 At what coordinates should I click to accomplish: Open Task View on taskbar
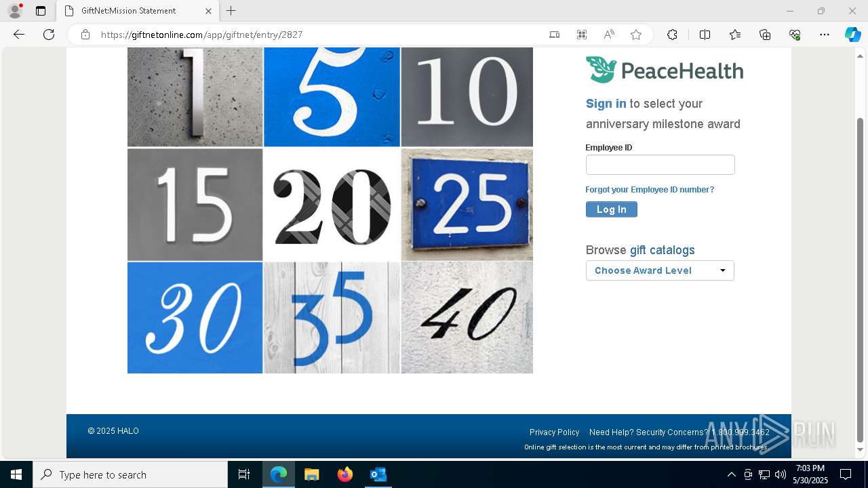244,474
